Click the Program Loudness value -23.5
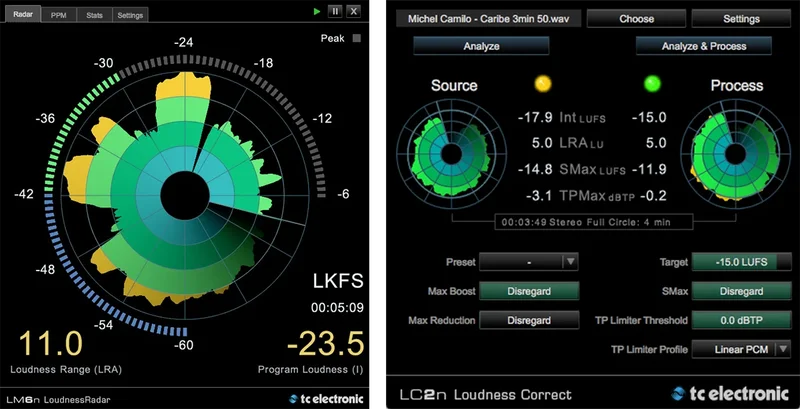The height and width of the screenshot is (409, 800). 326,343
